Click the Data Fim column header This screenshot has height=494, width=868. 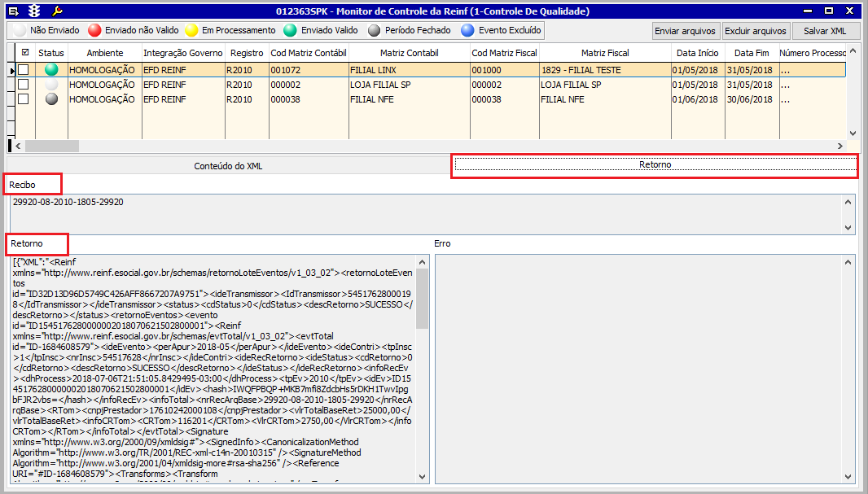(x=752, y=53)
